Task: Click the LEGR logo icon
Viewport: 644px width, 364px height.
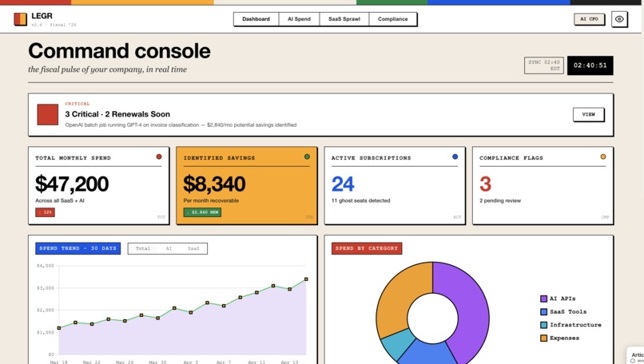Action: coord(20,19)
